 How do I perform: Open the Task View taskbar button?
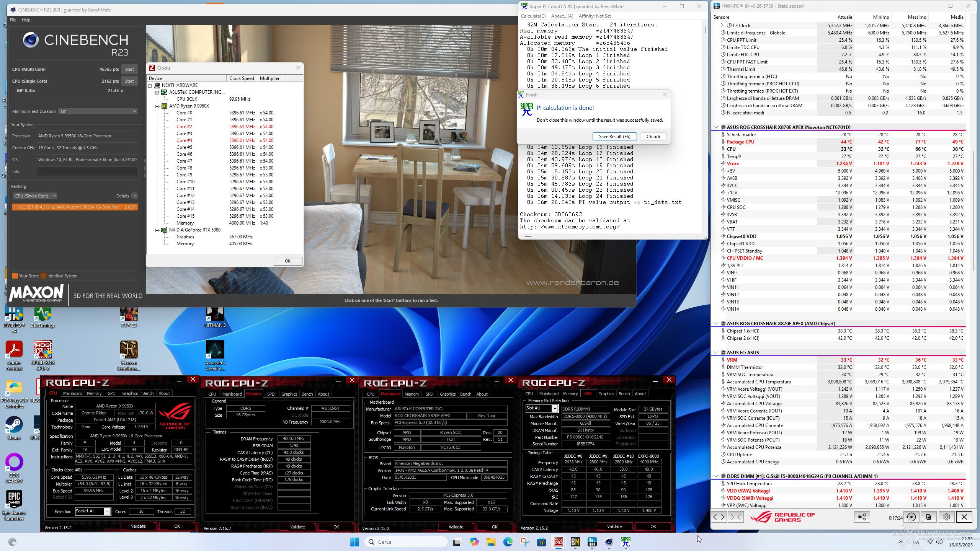click(457, 542)
